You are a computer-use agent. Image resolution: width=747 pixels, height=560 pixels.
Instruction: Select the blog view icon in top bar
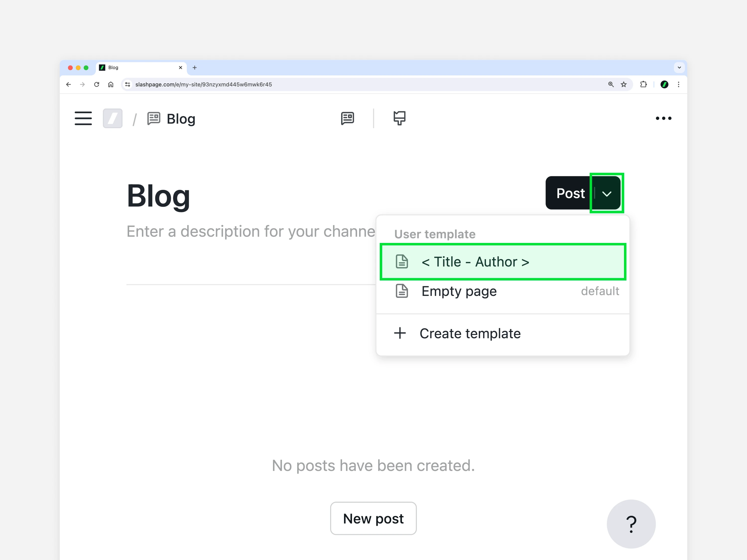click(x=348, y=118)
